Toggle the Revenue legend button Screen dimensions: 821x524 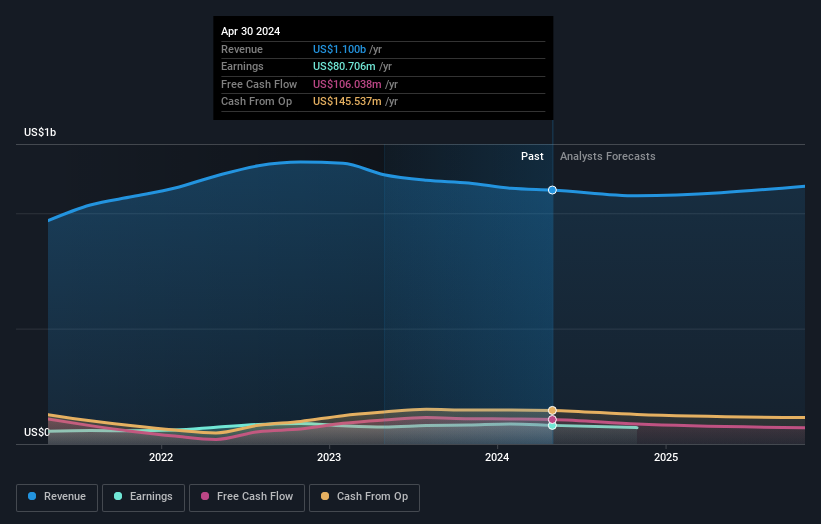tap(57, 497)
